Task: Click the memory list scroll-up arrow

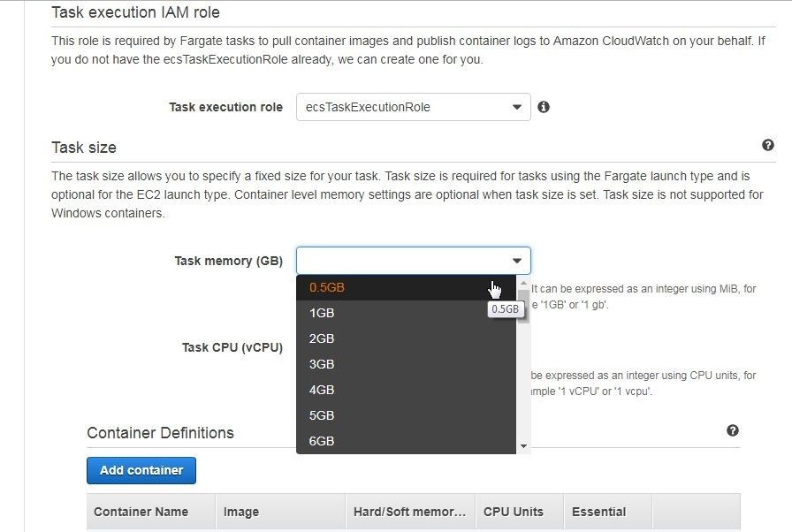Action: [523, 283]
